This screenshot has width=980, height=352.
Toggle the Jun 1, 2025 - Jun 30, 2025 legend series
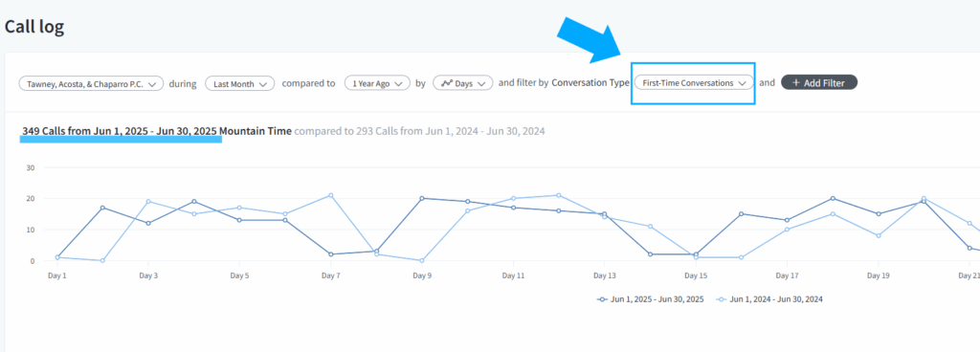(651, 299)
